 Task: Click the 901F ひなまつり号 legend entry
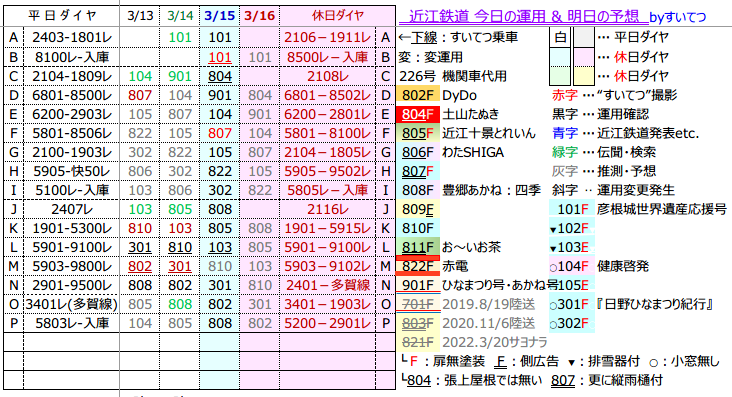(x=478, y=285)
